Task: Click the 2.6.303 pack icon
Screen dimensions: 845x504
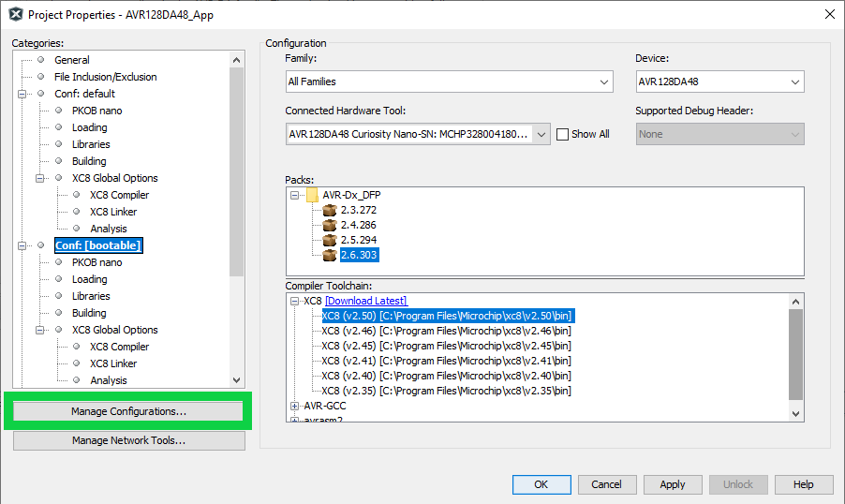Action: 329,255
